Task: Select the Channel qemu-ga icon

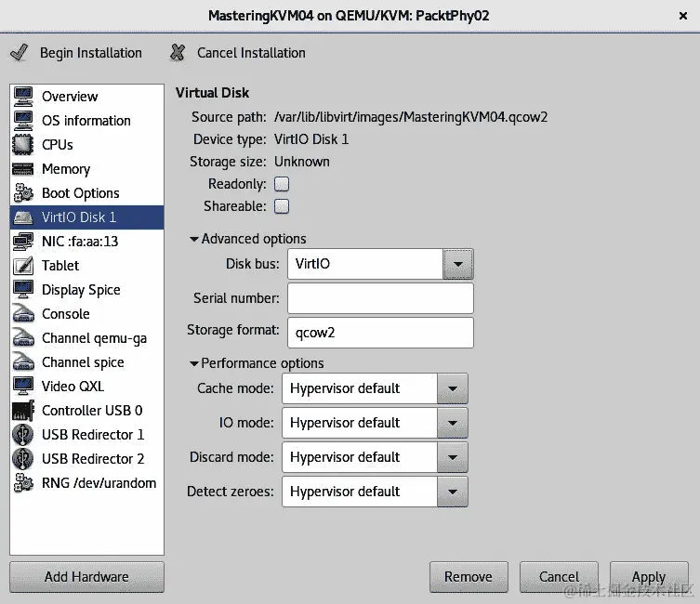Action: [x=23, y=338]
